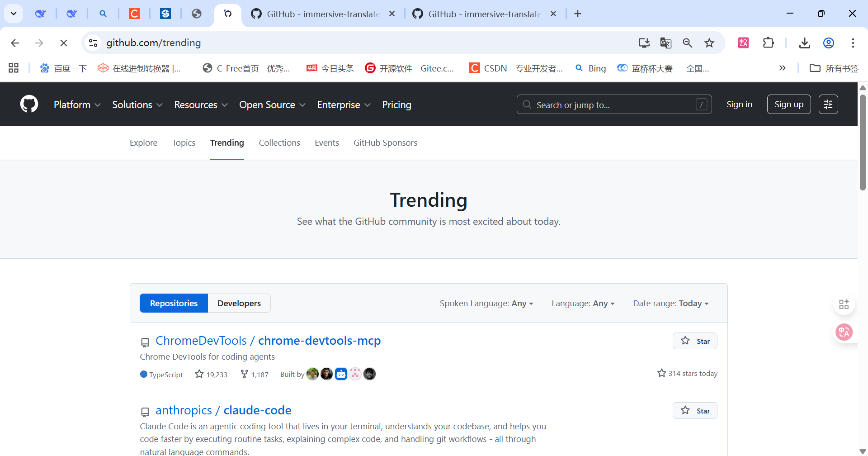Click the Sign up button

[789, 104]
